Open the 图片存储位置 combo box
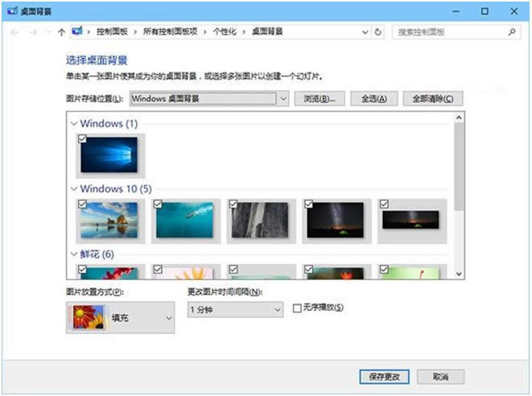Screen dimensions: 532x396 coord(209,99)
